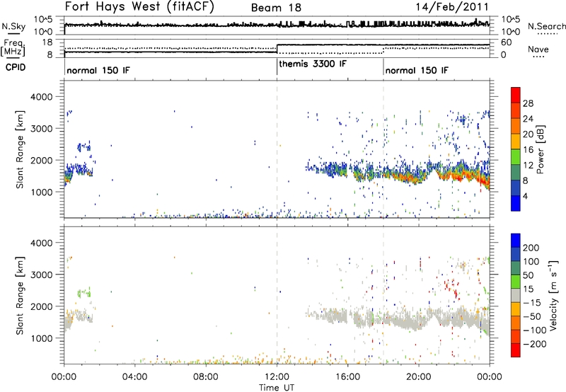Click the '18' frequency axis tick
The image size is (566, 392).
[47, 42]
